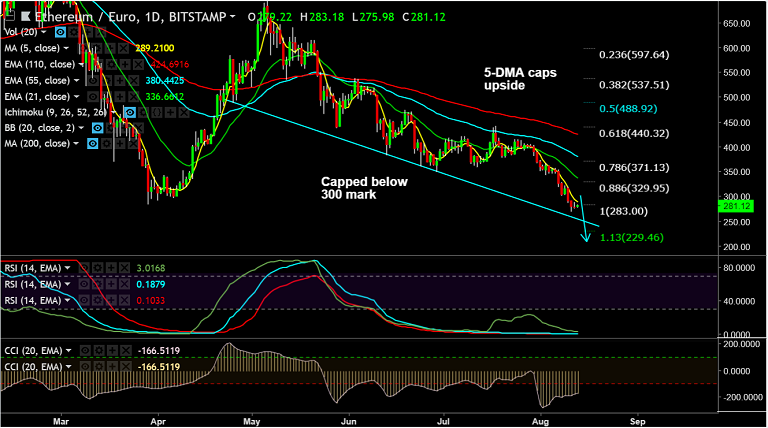Image resolution: width=768 pixels, height=428 pixels.
Task: Remove the RSI indicator showing 0.1033
Action: tap(124, 300)
